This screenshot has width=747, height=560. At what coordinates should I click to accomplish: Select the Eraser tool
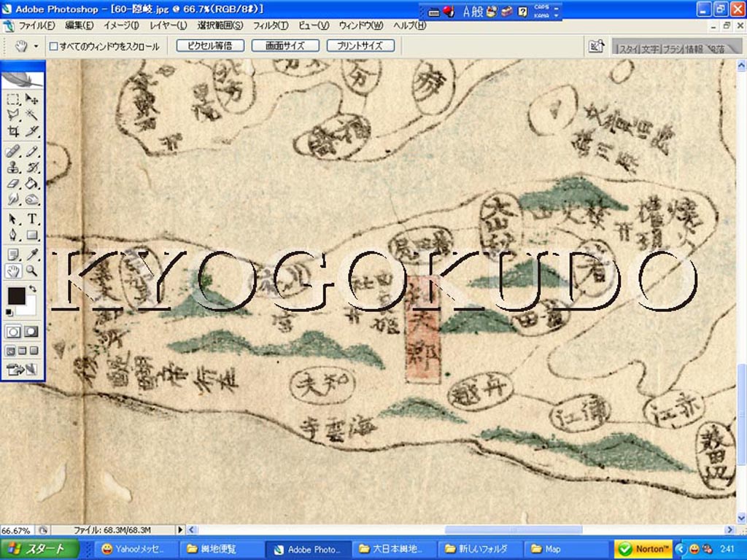(x=13, y=183)
